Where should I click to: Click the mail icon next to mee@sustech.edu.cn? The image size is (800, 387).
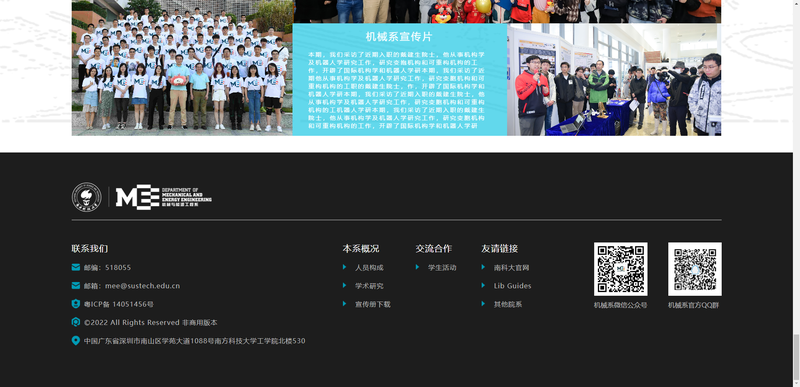[76, 286]
